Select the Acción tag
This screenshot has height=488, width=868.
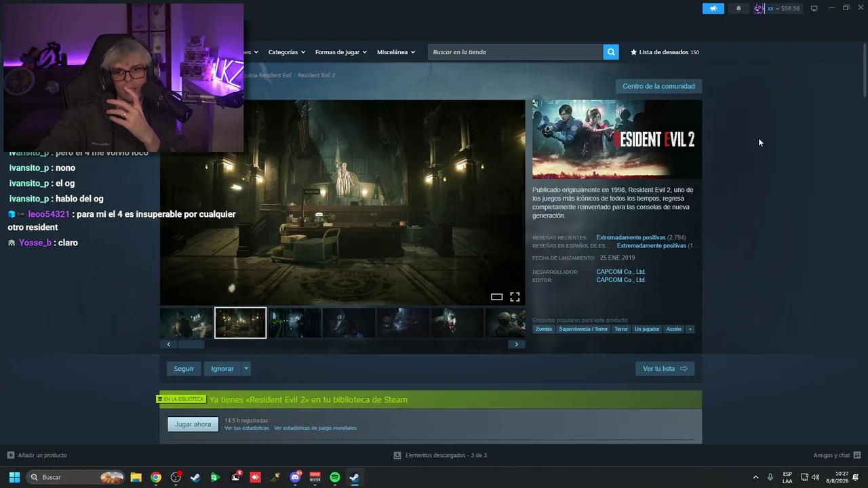point(674,329)
